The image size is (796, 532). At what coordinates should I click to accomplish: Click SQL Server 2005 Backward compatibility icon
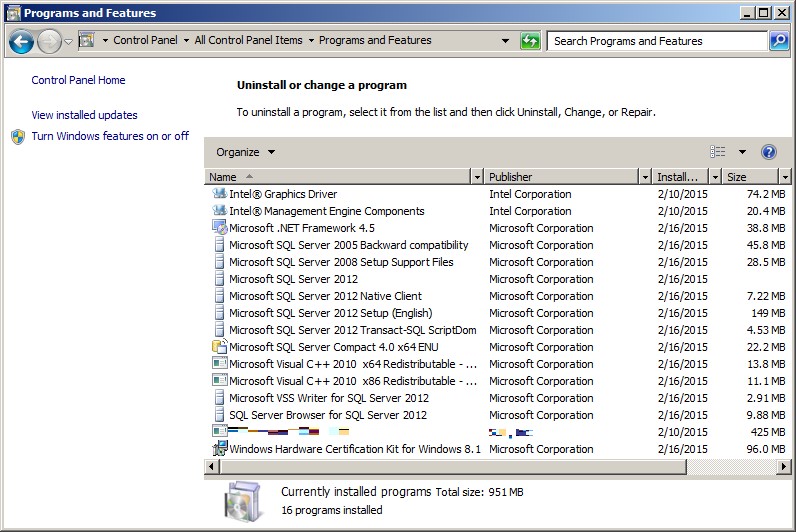point(219,245)
